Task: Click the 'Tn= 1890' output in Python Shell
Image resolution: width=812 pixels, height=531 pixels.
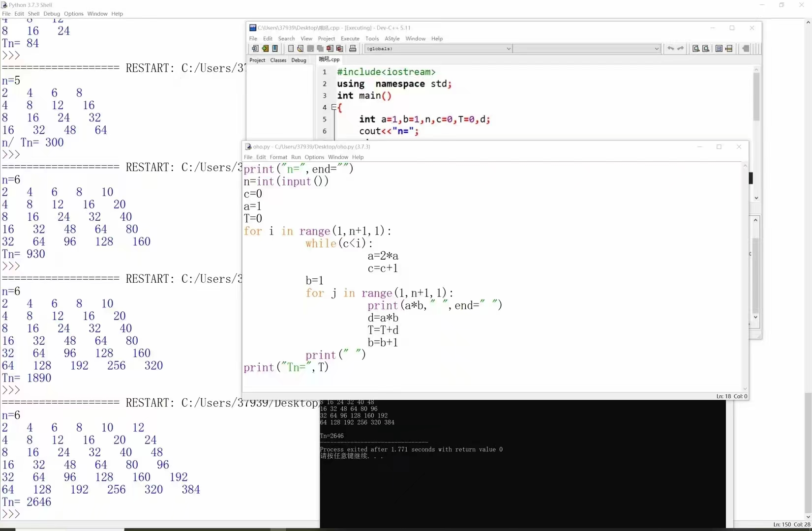Action: [x=27, y=378]
